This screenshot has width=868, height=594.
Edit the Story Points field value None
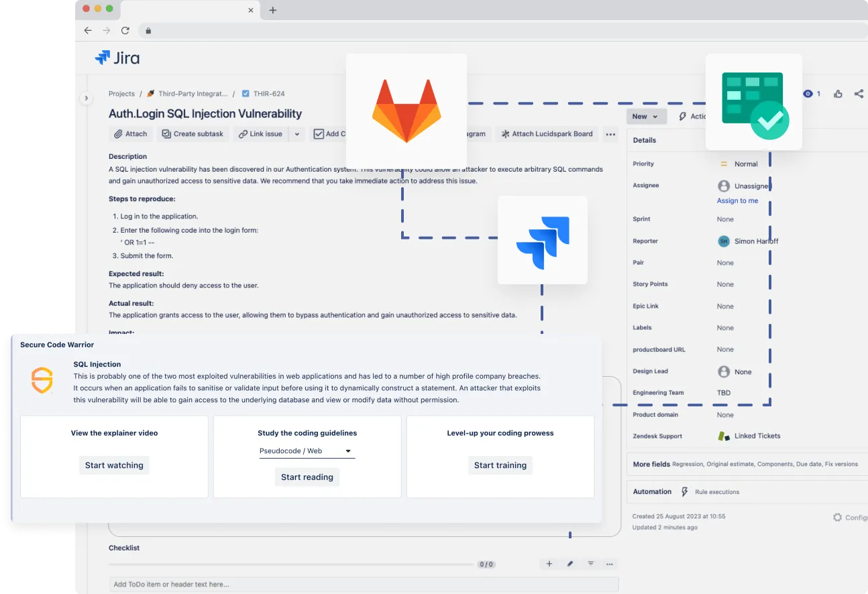[x=725, y=284]
